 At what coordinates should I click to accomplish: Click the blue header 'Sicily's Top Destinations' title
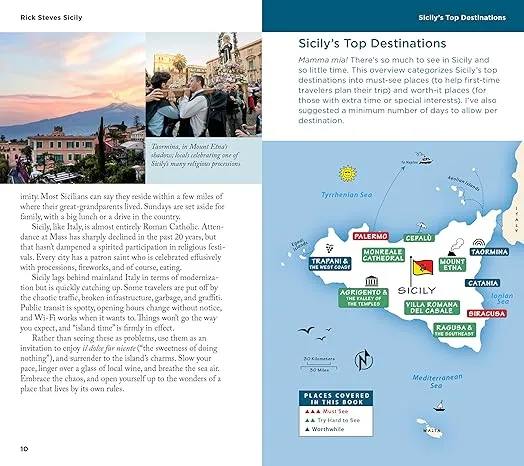point(462,17)
